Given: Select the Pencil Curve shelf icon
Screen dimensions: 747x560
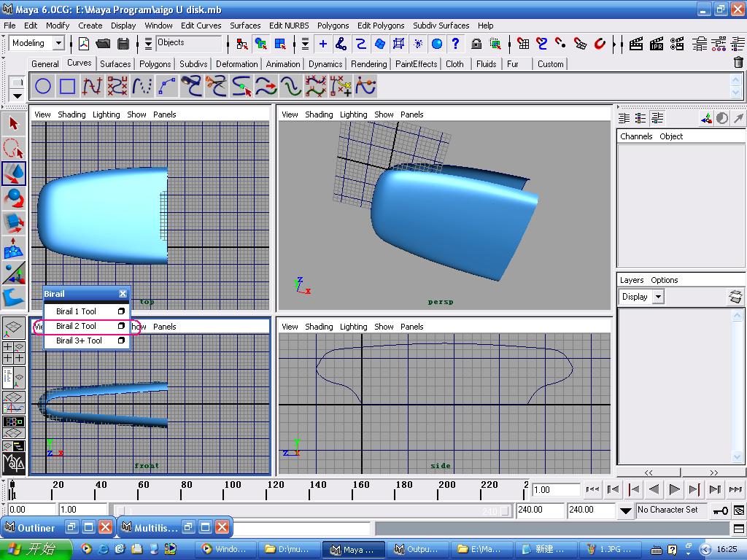Looking at the screenshot, I should pos(142,87).
